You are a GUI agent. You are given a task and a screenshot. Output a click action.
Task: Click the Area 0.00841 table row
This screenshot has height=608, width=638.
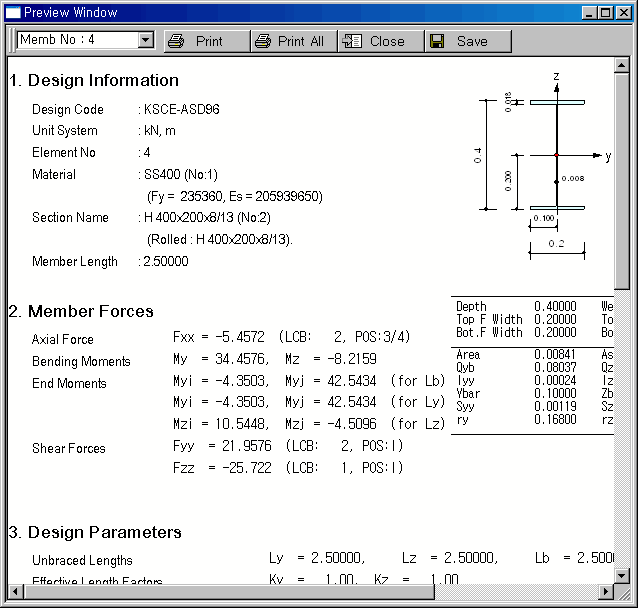click(x=516, y=355)
